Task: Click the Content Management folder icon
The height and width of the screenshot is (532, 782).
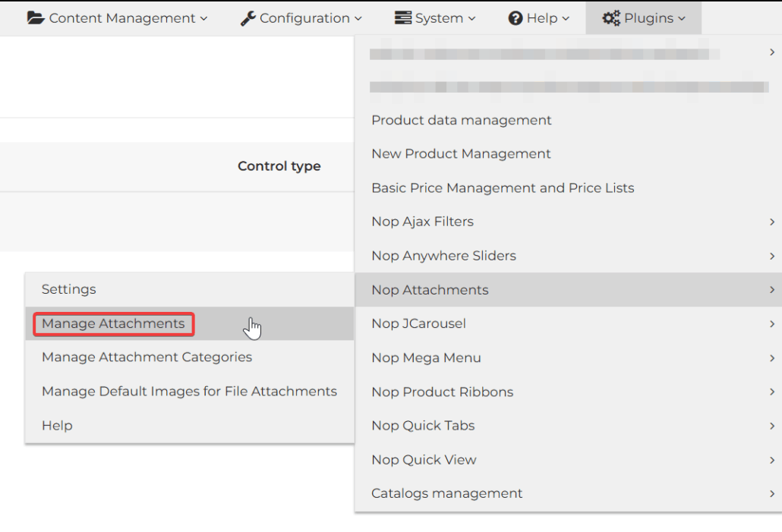Action: pos(36,18)
